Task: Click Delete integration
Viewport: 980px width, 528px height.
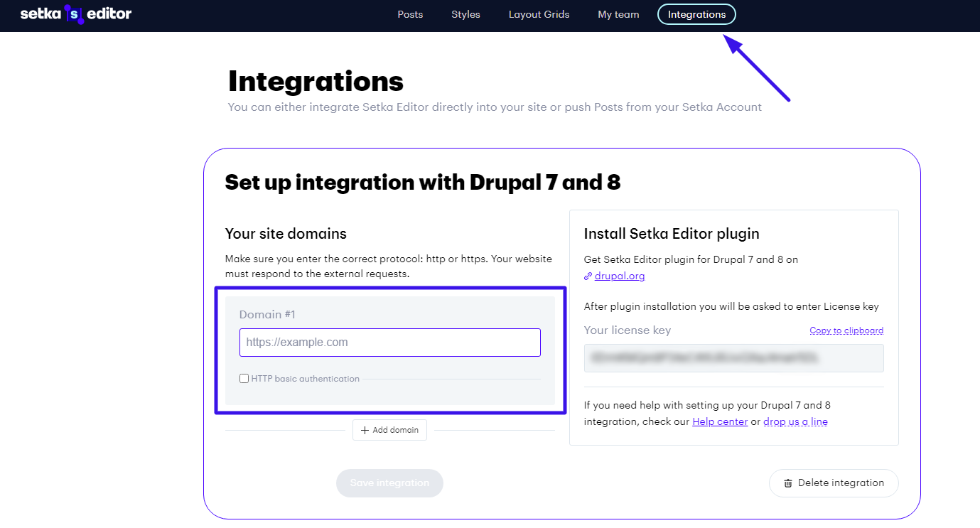Action: (833, 483)
